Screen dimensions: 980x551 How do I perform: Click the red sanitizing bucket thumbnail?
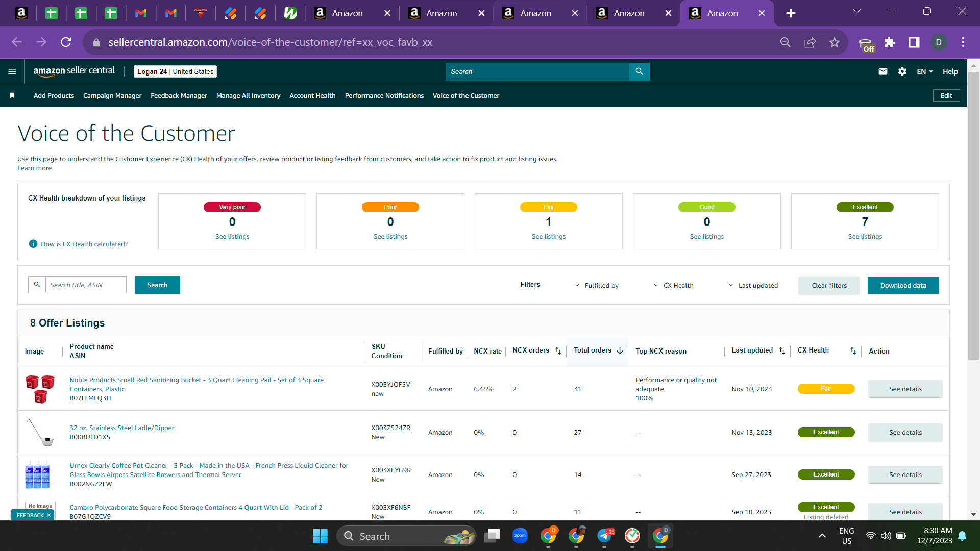[x=40, y=389]
